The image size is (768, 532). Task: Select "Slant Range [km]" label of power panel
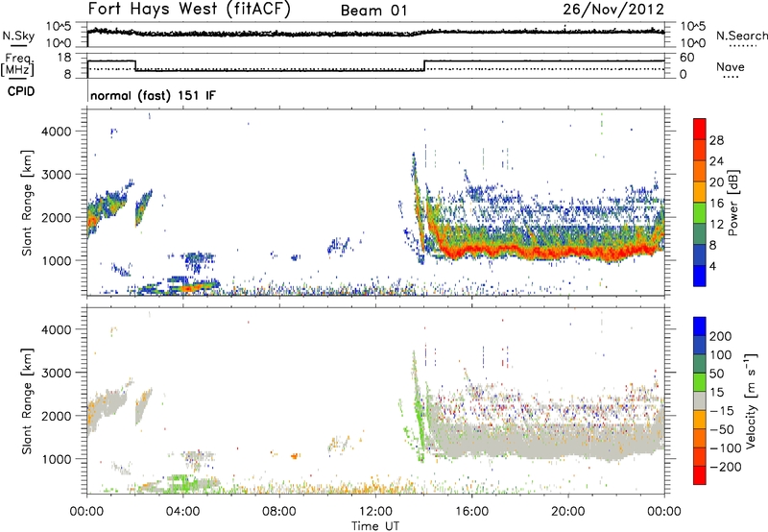27,203
